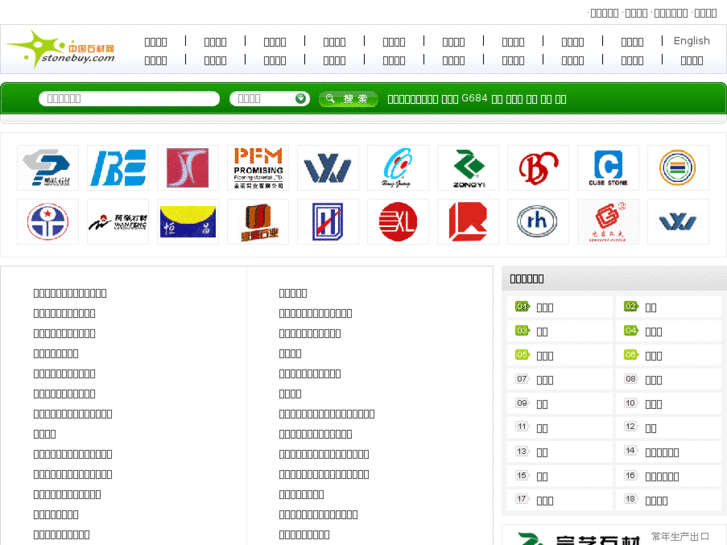The width and height of the screenshot is (727, 545).
Task: Open the grey-blue P stone company logo
Action: 48,168
